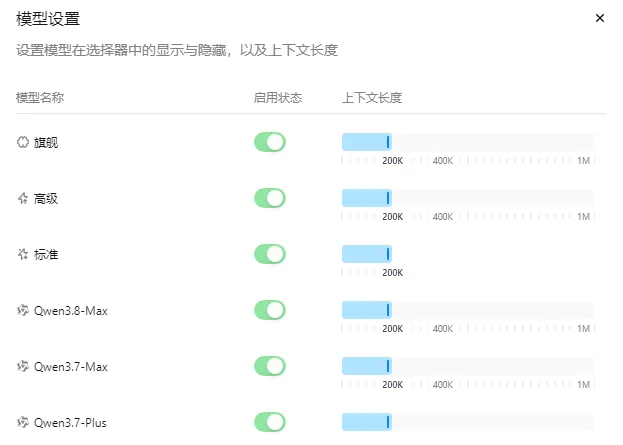Viewport: 623px width, 445px height.
Task: Turn off the 高级 model switch
Action: [270, 198]
